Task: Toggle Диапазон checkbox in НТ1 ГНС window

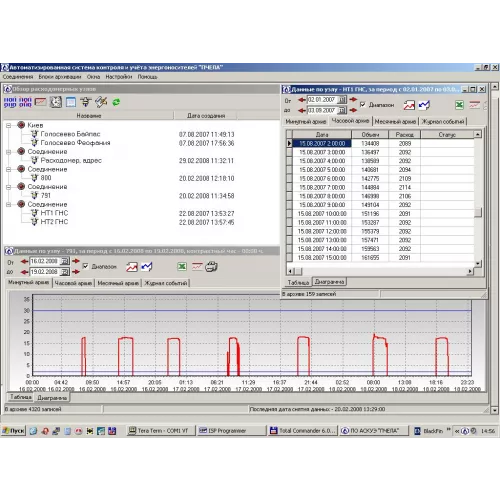Action: point(363,105)
